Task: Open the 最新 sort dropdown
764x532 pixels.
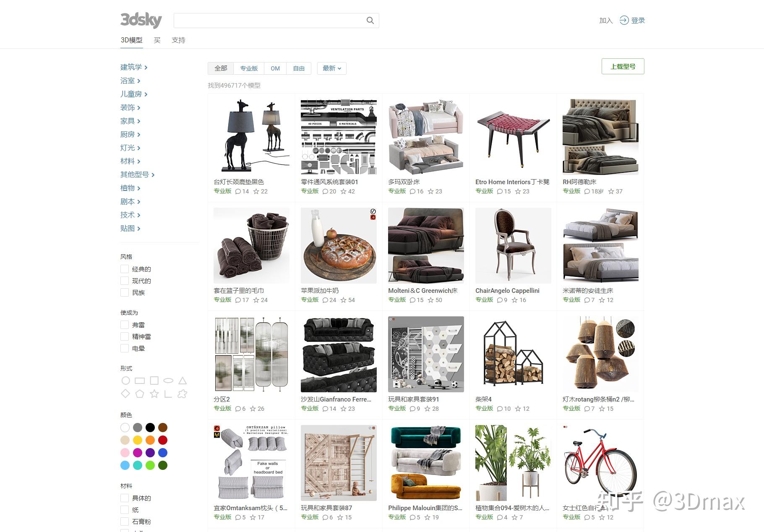Action: 332,68
